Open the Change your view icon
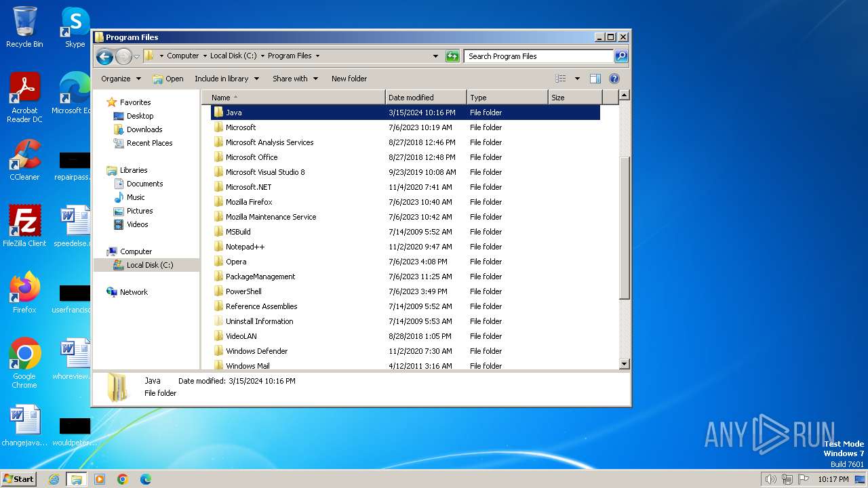 coord(560,79)
